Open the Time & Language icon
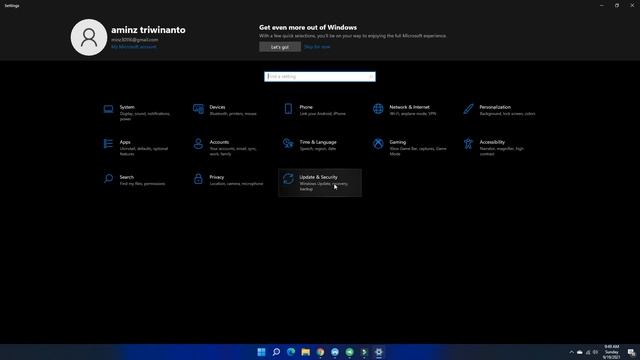 [288, 144]
